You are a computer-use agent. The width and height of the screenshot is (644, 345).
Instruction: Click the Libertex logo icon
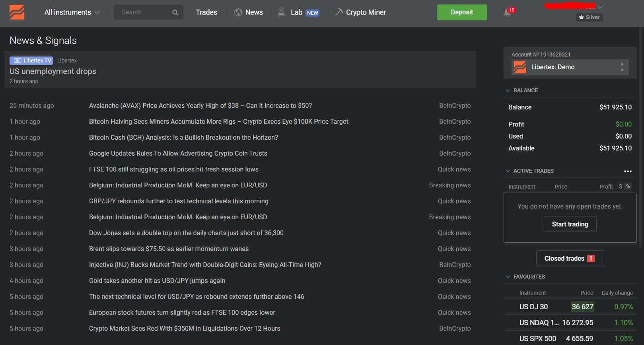pyautogui.click(x=17, y=12)
